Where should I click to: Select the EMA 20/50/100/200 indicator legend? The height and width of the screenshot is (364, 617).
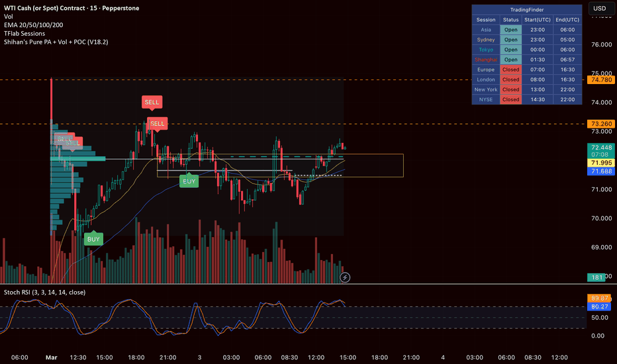click(x=34, y=24)
